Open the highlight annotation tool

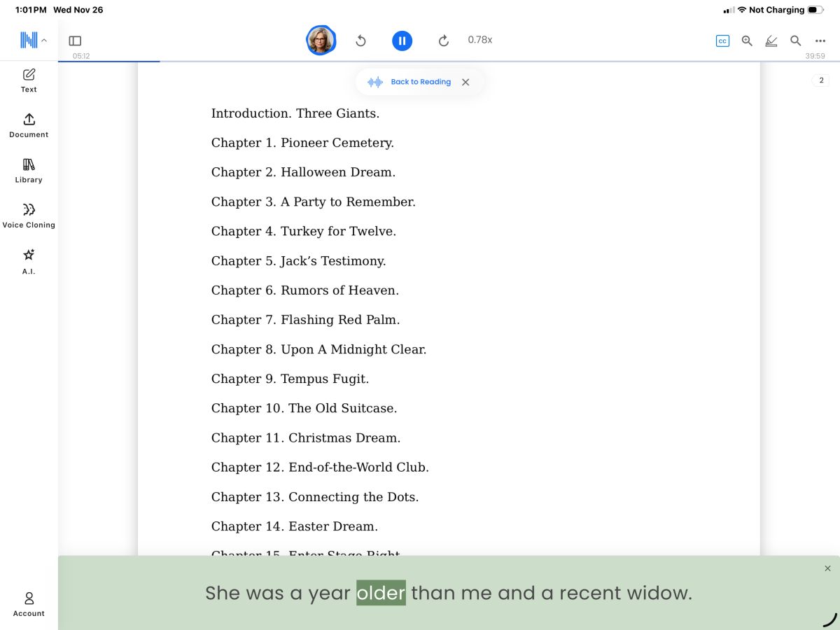(x=771, y=41)
